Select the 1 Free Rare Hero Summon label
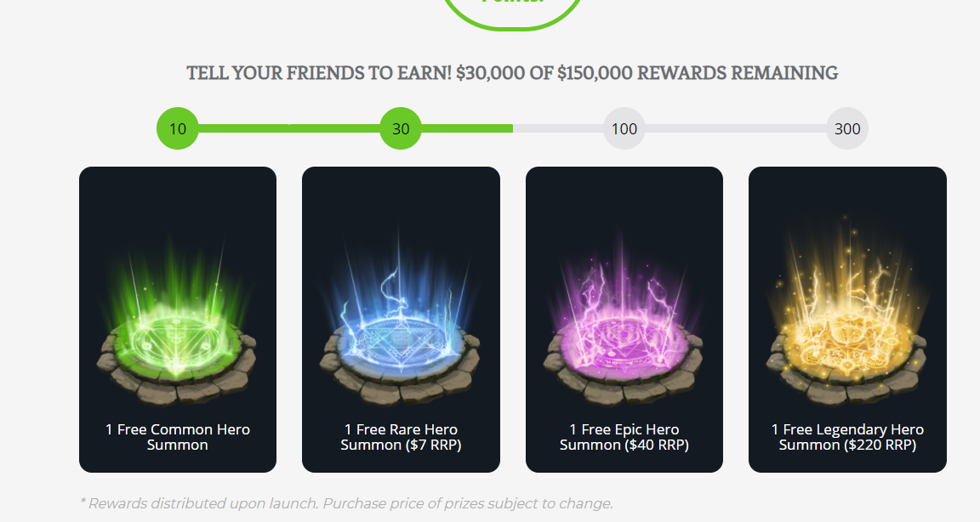980x522 pixels. pos(401,437)
